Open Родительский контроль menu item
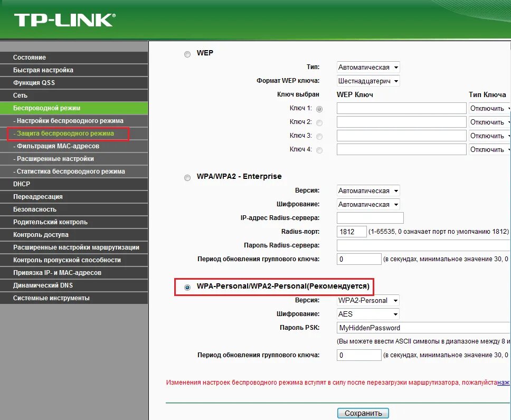Screen dimensions: 511x420 (x=74, y=222)
